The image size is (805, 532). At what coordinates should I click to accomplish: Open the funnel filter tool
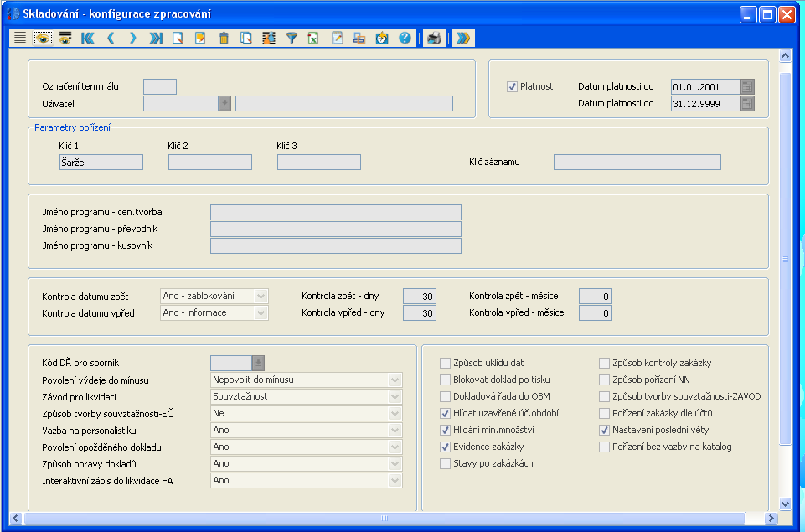292,39
